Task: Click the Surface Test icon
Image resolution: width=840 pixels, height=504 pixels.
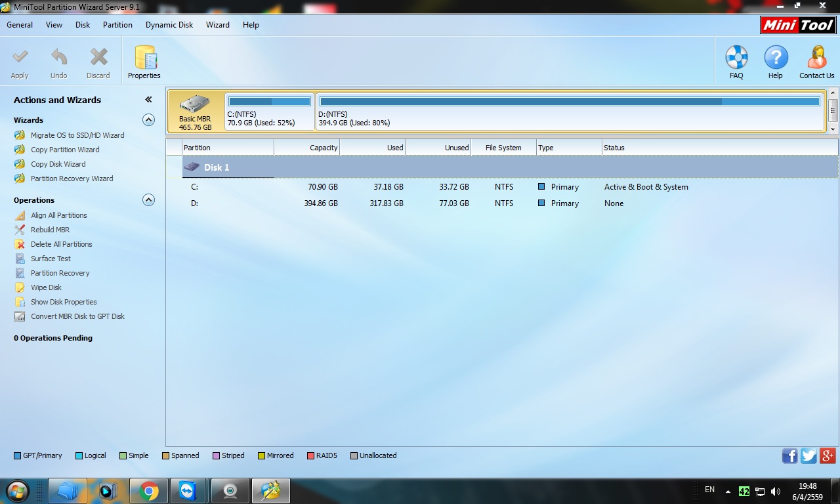Action: point(20,259)
